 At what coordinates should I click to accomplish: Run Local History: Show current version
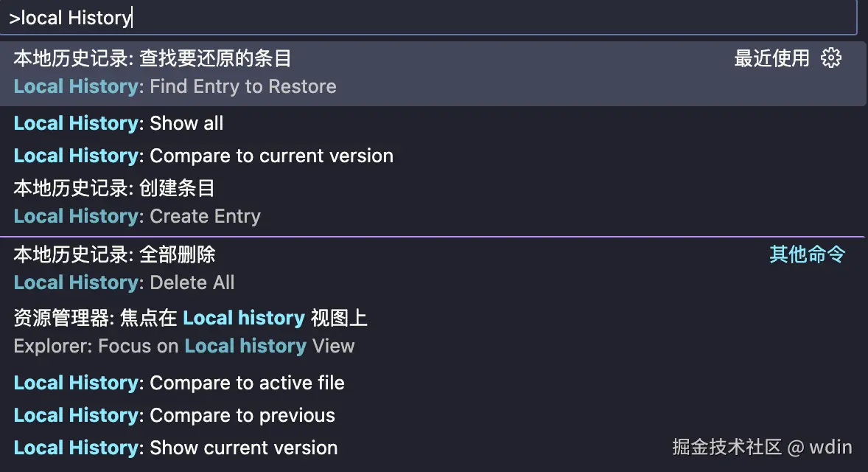point(175,448)
